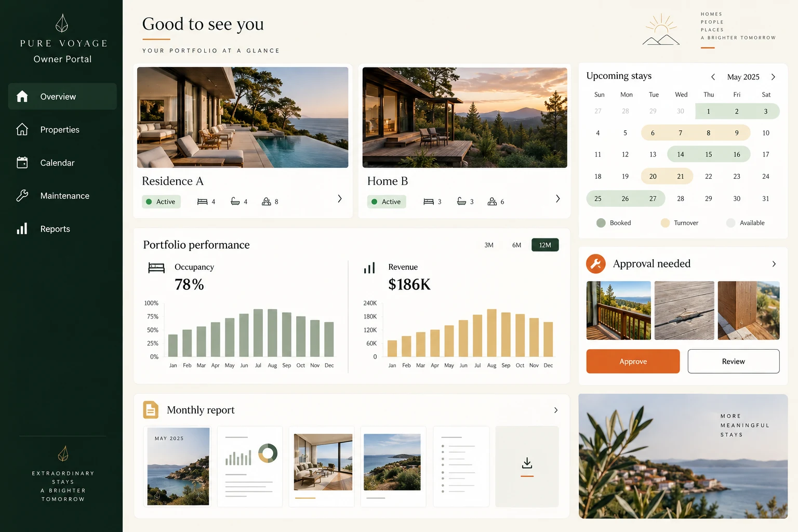Open Residence A details chevron
This screenshot has width=798, height=532.
340,198
